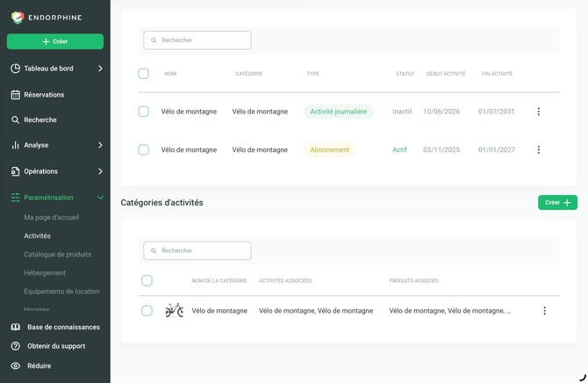This screenshot has width=588, height=383.
Task: Click the Réduire eye icon
Action: 16,365
